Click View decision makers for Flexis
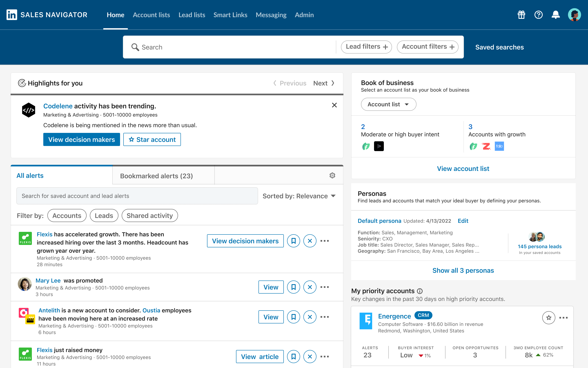This screenshot has height=368, width=588. click(245, 241)
